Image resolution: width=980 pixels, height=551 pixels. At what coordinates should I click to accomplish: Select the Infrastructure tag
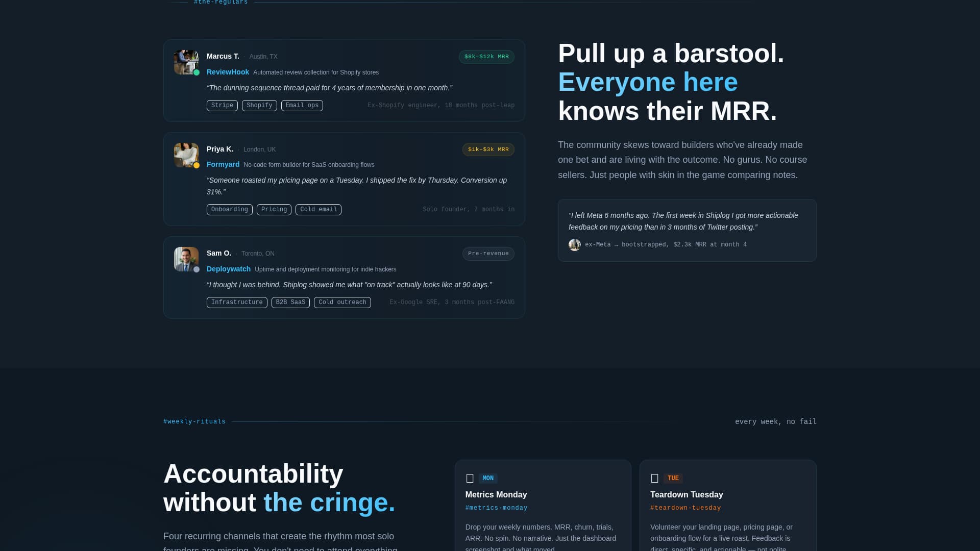tap(237, 303)
